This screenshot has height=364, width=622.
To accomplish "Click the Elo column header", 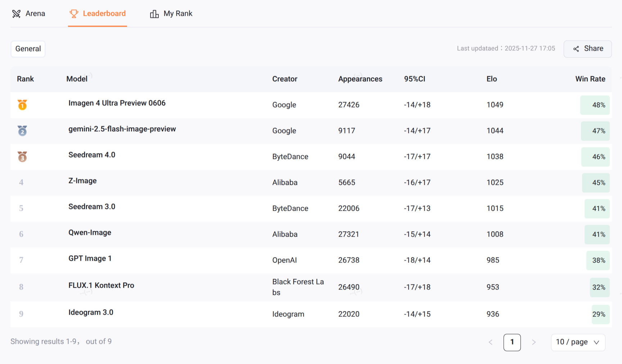I will pyautogui.click(x=492, y=79).
